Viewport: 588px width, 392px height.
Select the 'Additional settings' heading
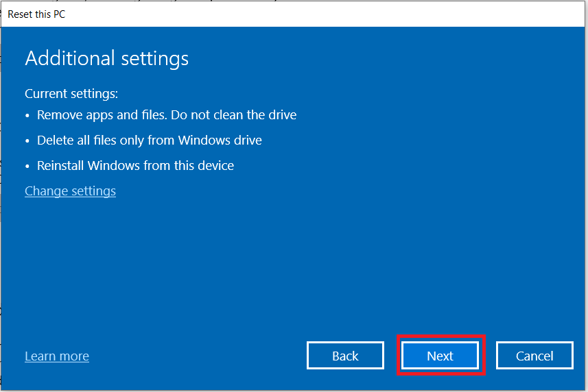click(x=107, y=58)
